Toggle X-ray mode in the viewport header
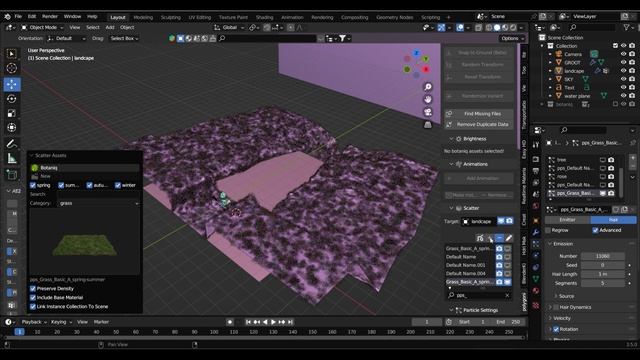Viewport: 640px width, 360px height. tap(478, 27)
